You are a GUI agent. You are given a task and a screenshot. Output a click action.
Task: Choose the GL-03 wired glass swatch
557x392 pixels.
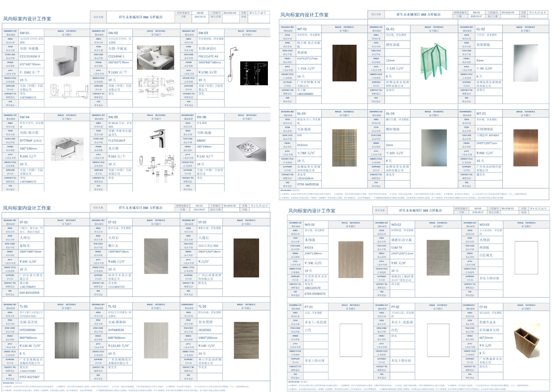[344, 148]
